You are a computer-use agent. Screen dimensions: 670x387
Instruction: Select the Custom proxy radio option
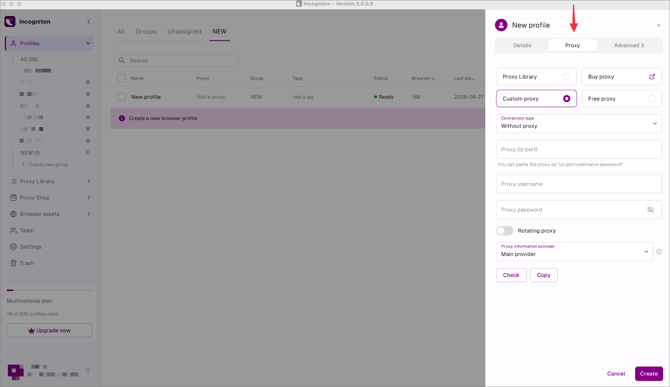(x=566, y=99)
